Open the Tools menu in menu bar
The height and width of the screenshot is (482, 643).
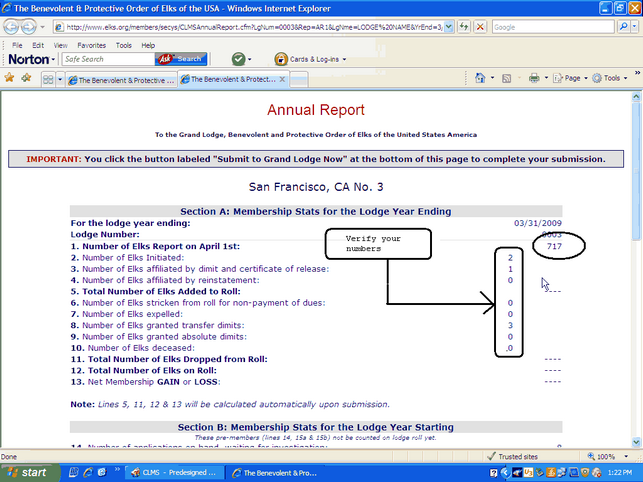(x=123, y=45)
